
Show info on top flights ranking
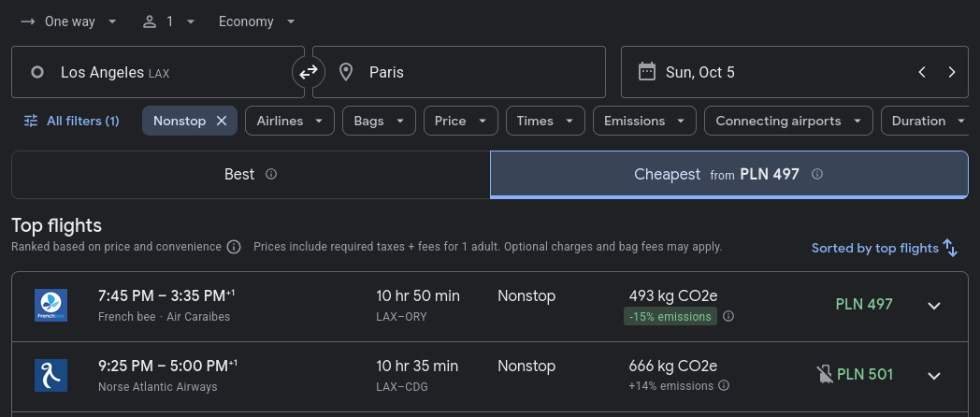(234, 247)
